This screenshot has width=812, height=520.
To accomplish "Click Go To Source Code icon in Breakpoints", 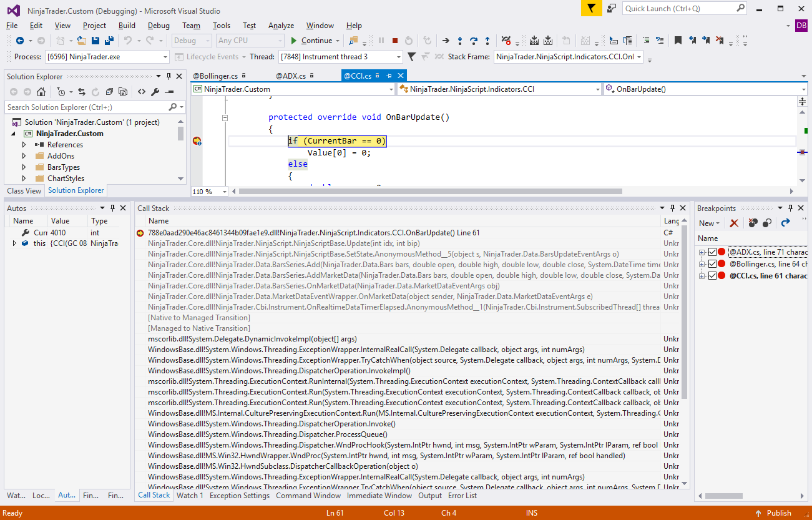I will coord(786,223).
